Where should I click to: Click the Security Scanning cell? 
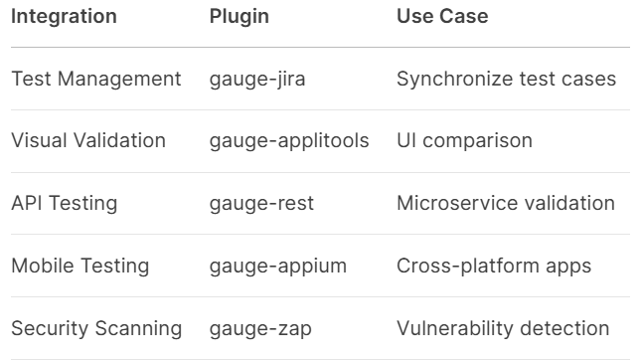96,329
